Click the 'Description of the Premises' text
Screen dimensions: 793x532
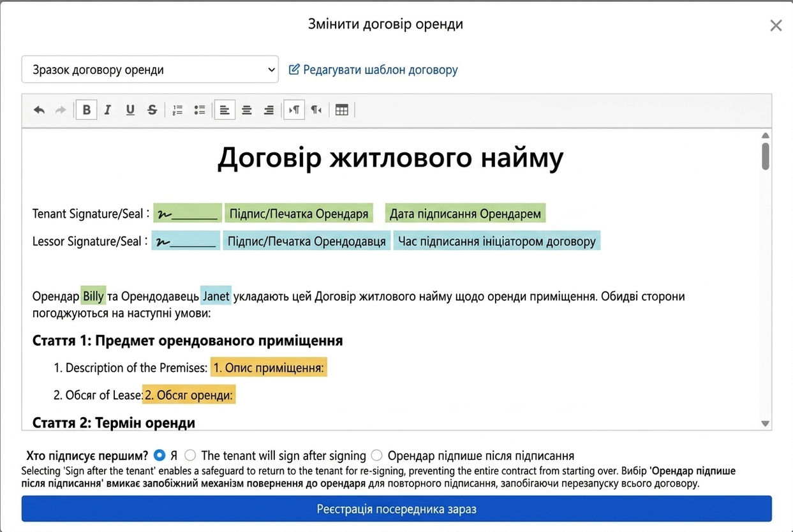point(135,367)
